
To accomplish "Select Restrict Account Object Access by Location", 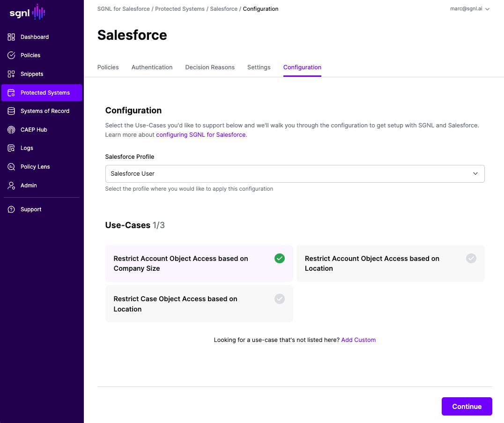I will [390, 264].
